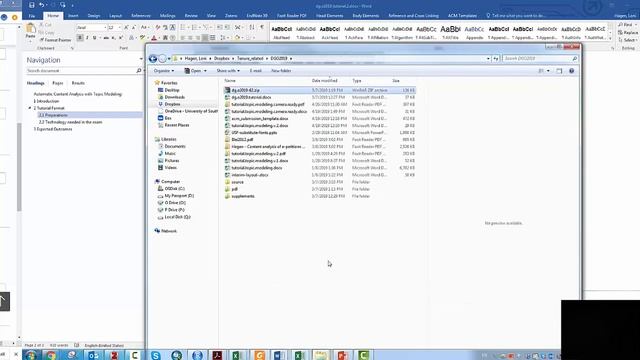Switch to Results in Navigation pane
This screenshot has height=360, width=640.
coord(78,83)
